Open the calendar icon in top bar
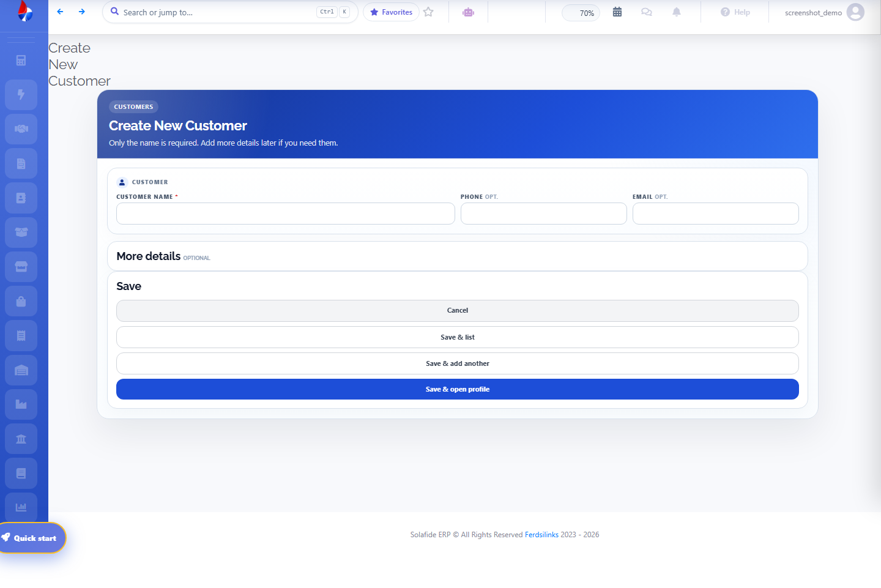881x588 pixels. (x=617, y=12)
